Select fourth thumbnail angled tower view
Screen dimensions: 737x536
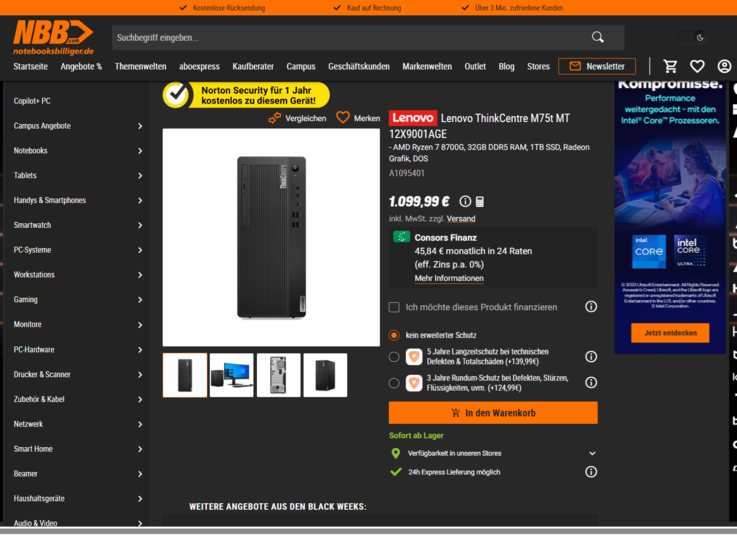325,375
